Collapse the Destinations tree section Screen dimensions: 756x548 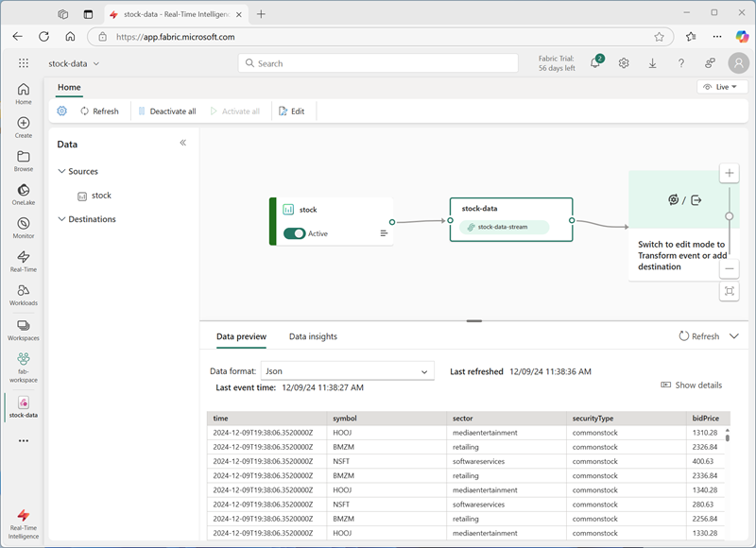61,219
